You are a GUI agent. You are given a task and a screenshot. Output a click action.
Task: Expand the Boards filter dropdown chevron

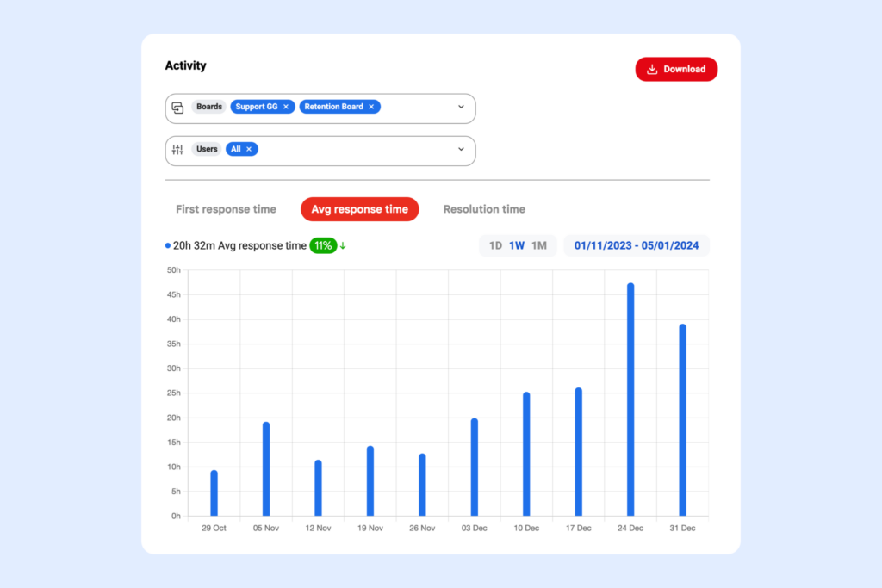(462, 107)
